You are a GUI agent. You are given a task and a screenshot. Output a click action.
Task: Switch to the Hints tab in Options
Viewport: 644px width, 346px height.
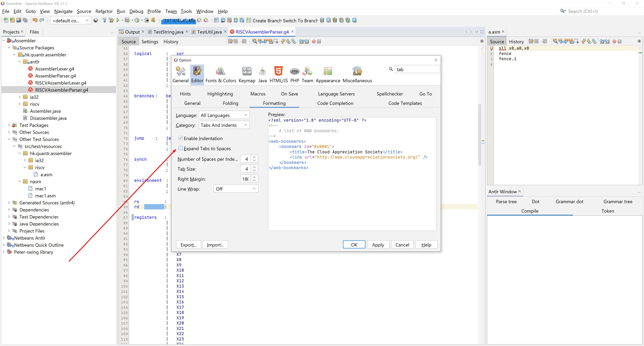coord(185,94)
